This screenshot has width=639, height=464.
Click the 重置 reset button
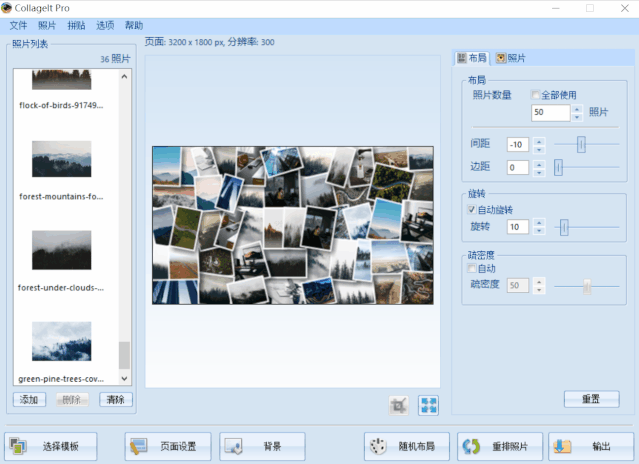(590, 399)
